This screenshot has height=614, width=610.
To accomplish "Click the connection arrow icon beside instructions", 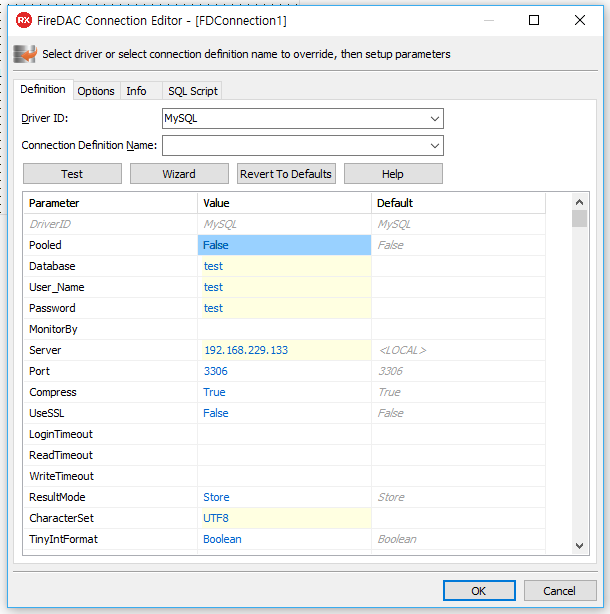I will tap(25, 54).
